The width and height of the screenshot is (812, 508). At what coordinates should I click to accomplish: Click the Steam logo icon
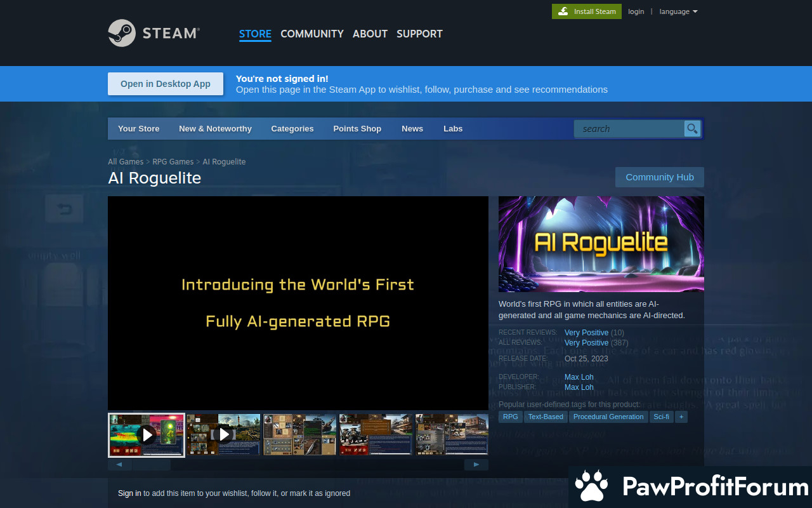tap(122, 33)
